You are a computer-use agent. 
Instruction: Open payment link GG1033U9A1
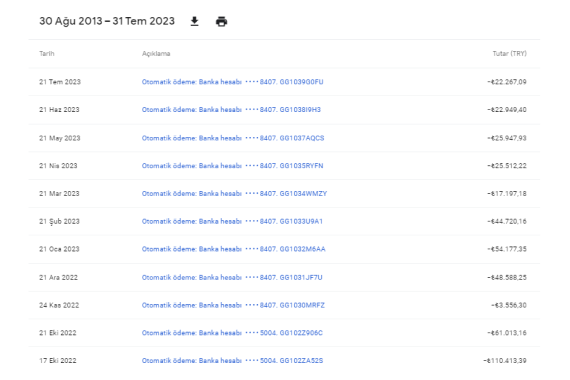coord(232,221)
